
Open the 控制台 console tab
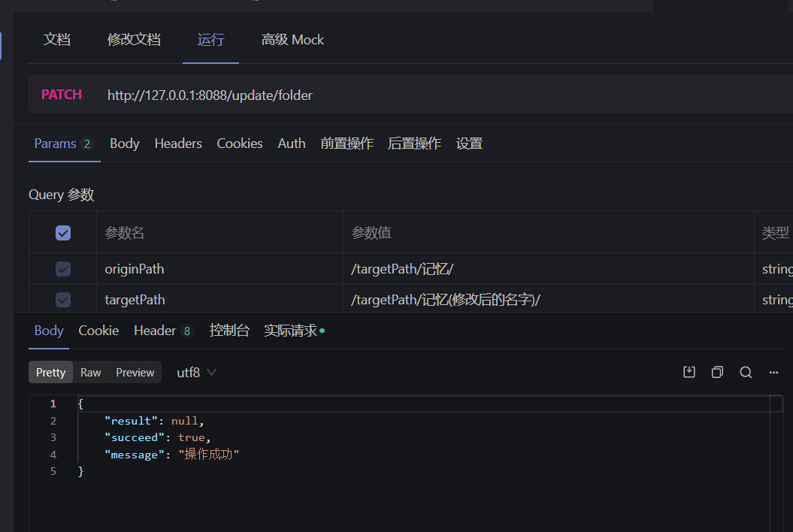coord(229,331)
